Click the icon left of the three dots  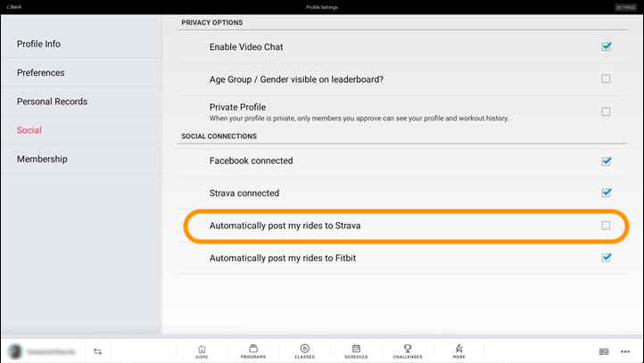(x=604, y=351)
